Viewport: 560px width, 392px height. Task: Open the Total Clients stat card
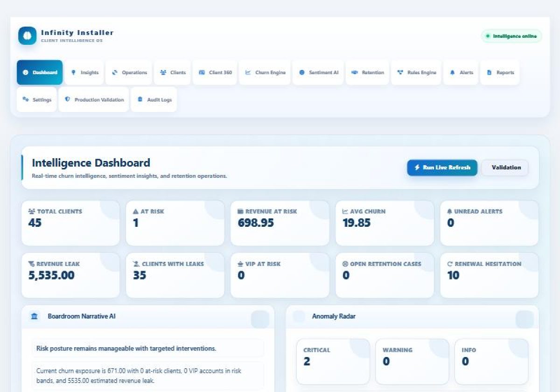point(70,223)
